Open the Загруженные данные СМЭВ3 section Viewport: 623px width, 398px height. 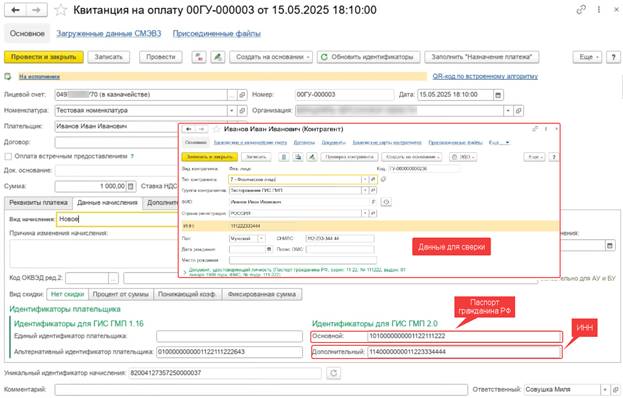click(x=108, y=34)
